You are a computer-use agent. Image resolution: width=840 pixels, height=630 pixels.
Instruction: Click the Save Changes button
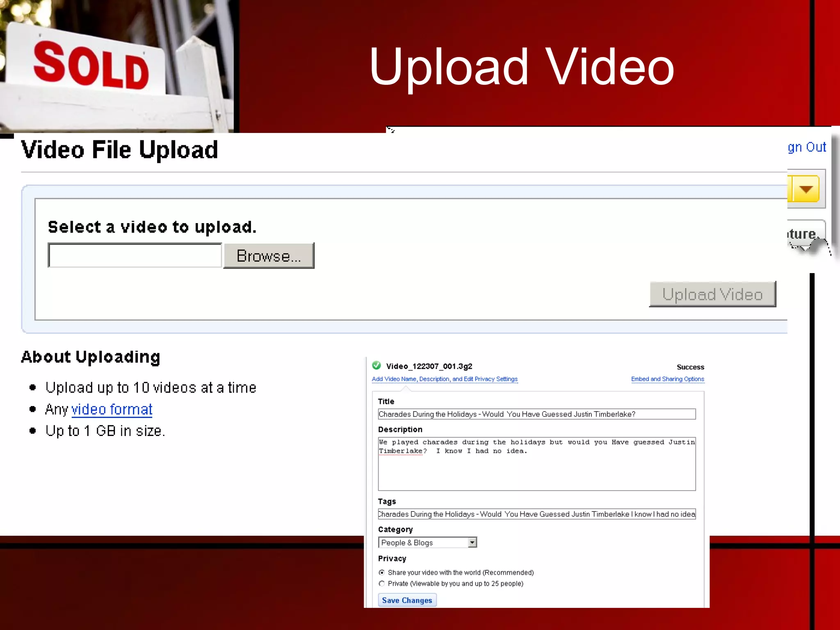click(x=407, y=600)
